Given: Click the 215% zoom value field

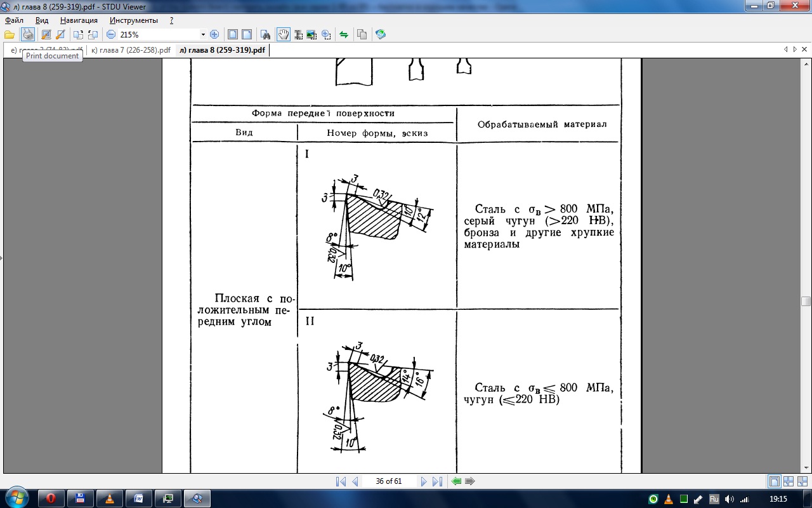Looking at the screenshot, I should [x=159, y=35].
